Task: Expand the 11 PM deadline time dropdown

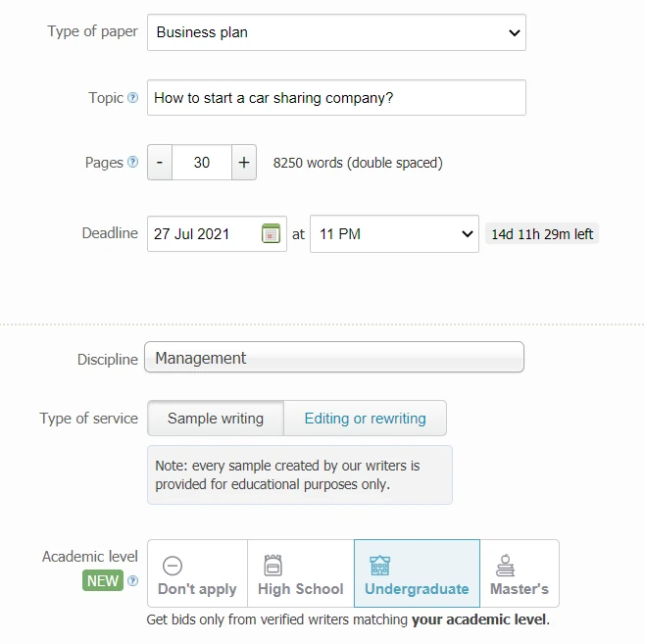Action: [x=394, y=234]
